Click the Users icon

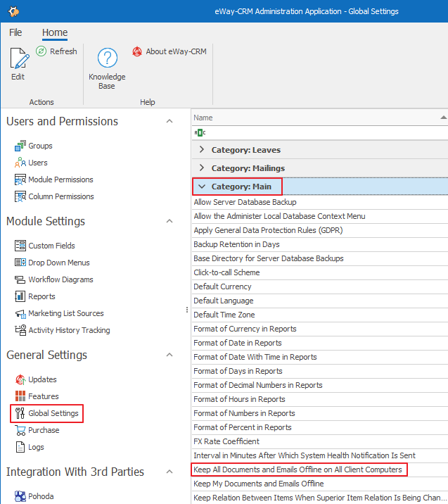point(20,163)
